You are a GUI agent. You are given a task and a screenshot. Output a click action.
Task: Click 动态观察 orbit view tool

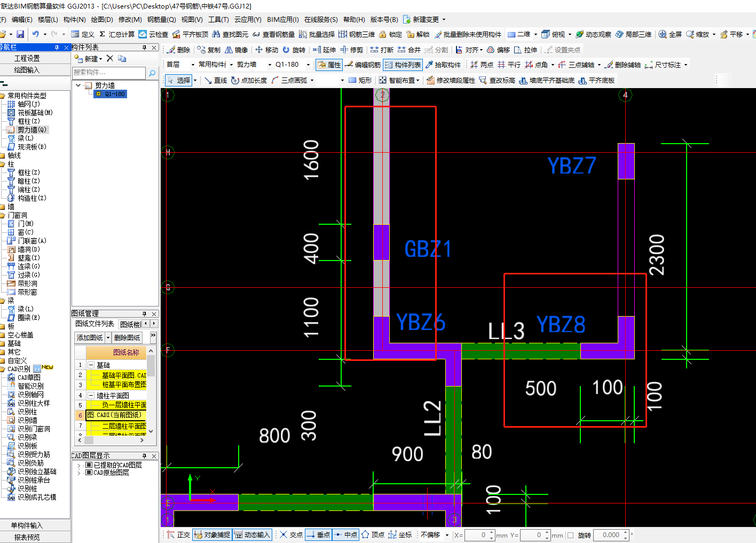593,34
